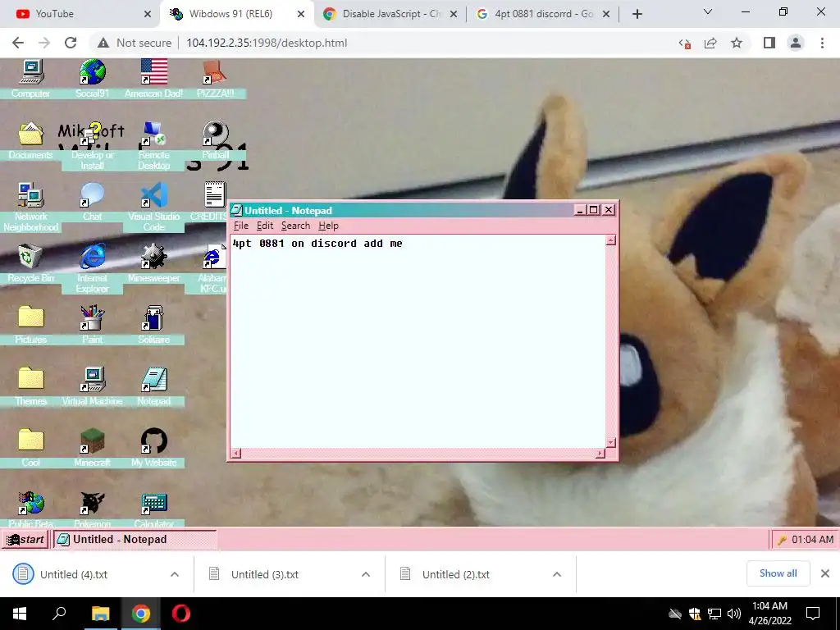Click the Notepad scroll down arrow
The width and height of the screenshot is (840, 630).
click(610, 442)
